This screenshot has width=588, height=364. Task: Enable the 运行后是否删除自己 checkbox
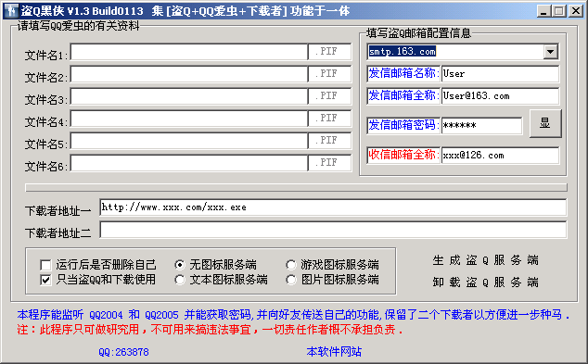[45, 265]
